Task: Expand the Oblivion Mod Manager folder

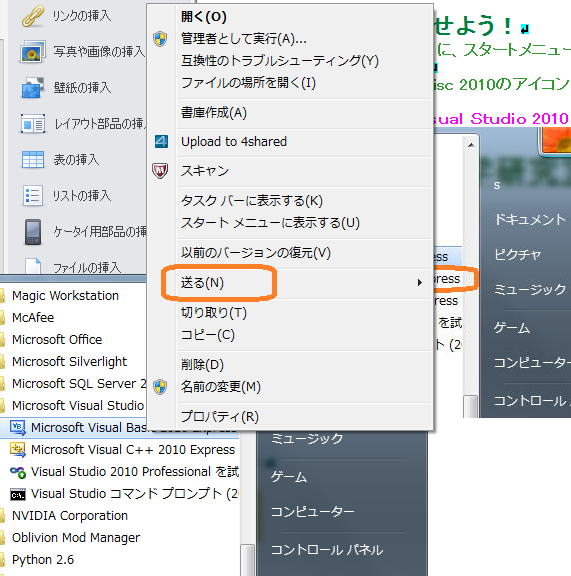Action: point(76,538)
